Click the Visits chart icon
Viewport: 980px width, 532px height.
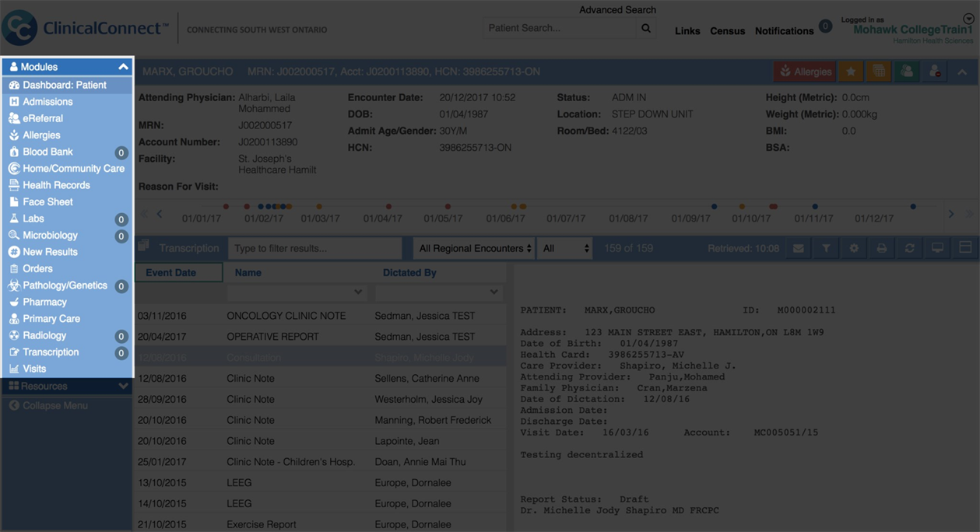[x=14, y=369]
